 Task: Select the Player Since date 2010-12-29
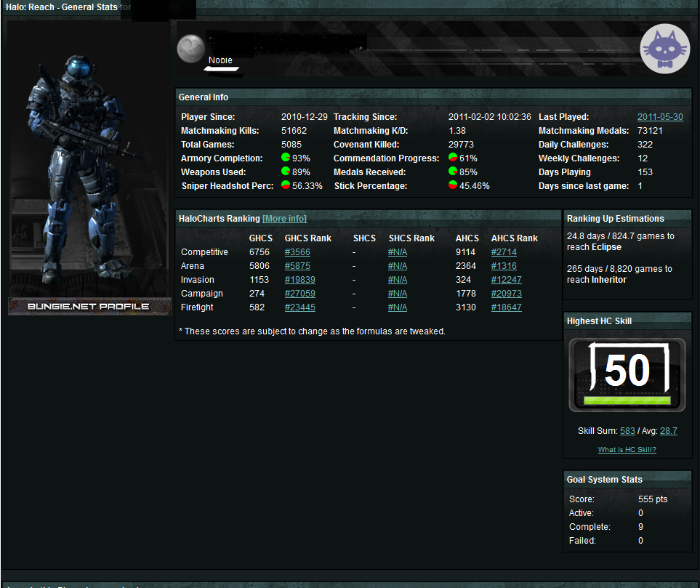[304, 116]
